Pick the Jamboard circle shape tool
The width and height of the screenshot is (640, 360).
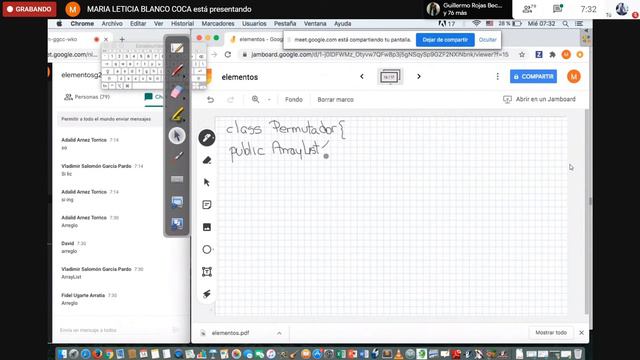pyautogui.click(x=207, y=249)
